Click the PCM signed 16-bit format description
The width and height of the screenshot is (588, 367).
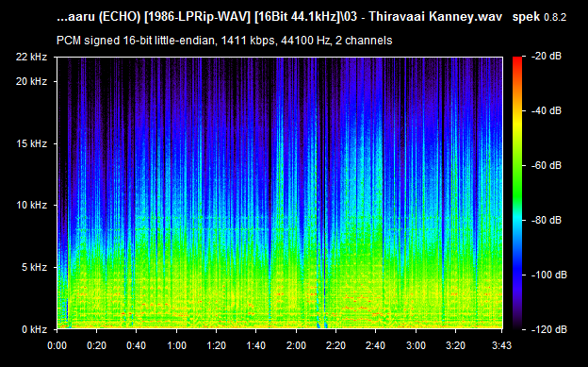(224, 41)
